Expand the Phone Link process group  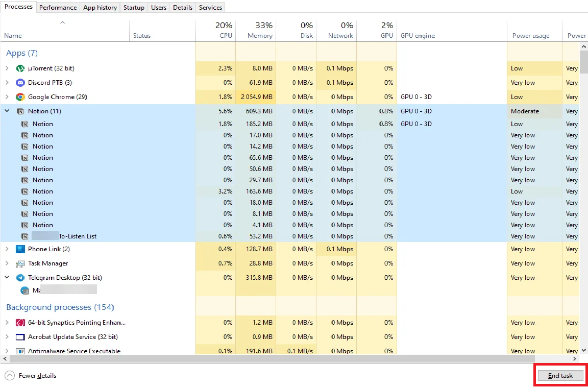7,249
